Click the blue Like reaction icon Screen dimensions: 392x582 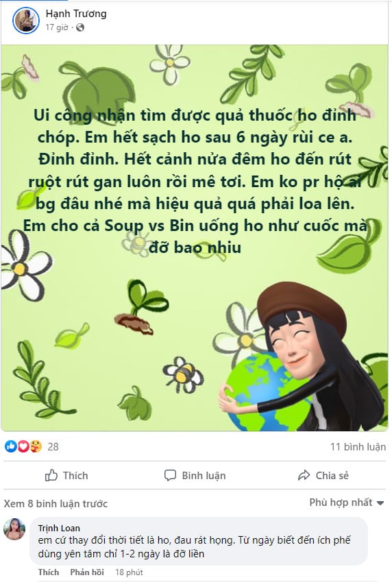[11, 446]
